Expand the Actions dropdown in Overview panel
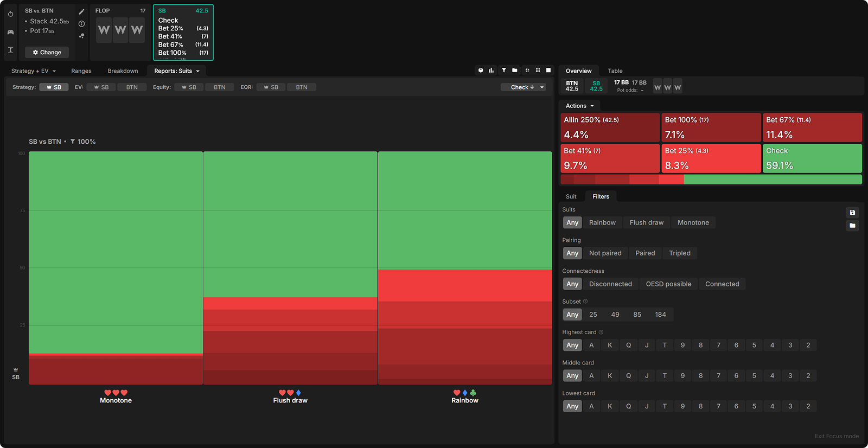Screen dimensions: 868x448 tap(579, 106)
